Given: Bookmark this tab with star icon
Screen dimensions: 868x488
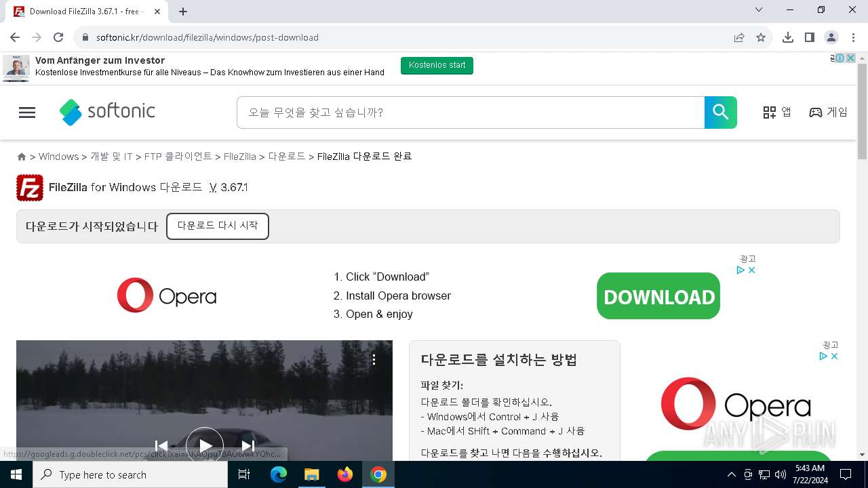Looking at the screenshot, I should [x=761, y=37].
